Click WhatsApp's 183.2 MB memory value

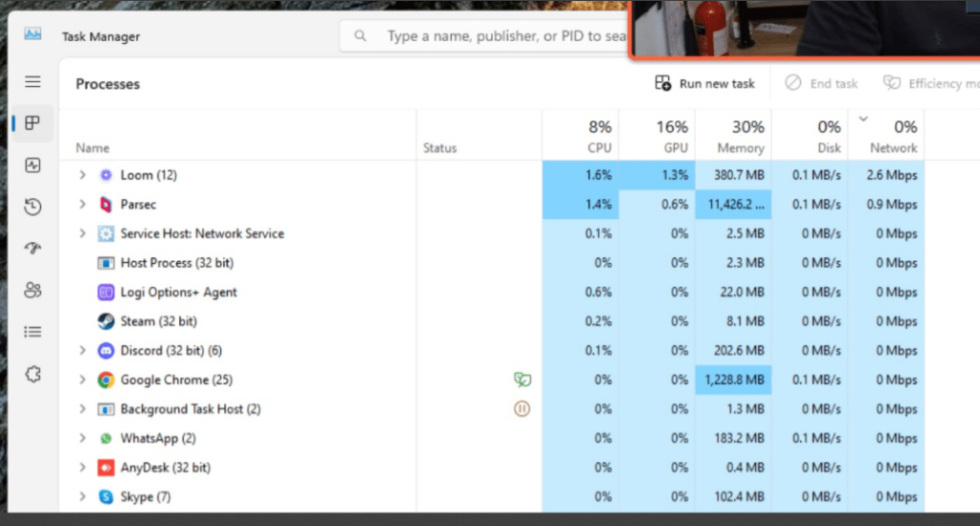tap(740, 439)
